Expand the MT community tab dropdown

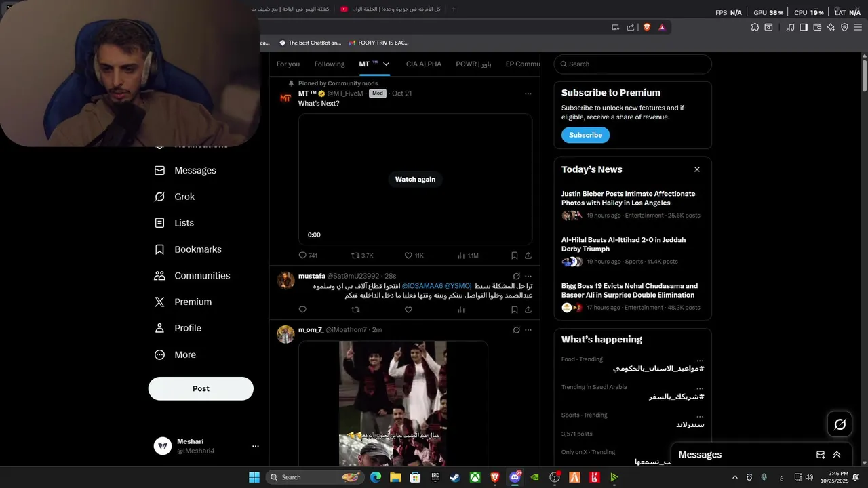point(386,64)
